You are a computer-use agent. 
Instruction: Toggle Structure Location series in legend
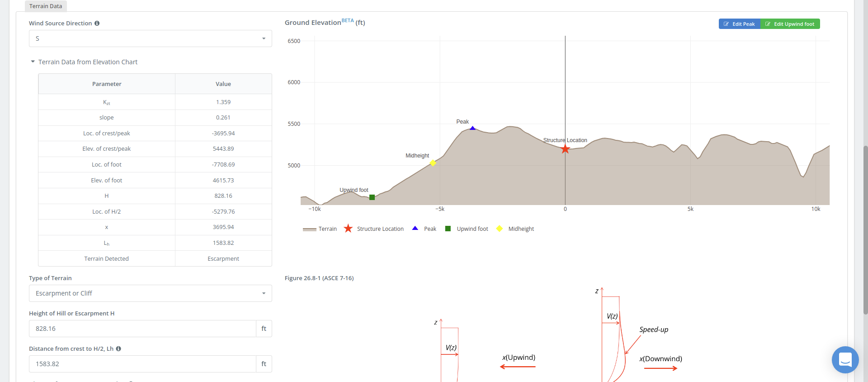(x=374, y=229)
